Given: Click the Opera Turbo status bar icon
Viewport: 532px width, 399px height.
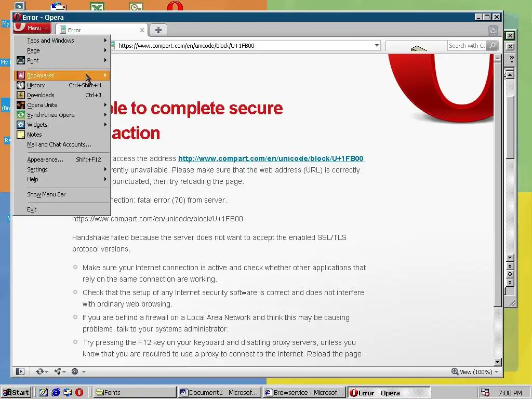Looking at the screenshot, I should tap(75, 371).
